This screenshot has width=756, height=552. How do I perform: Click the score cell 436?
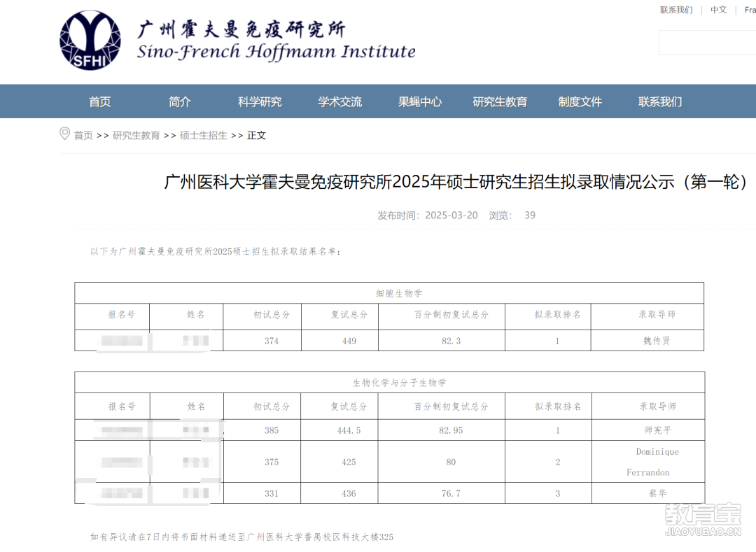coord(349,494)
